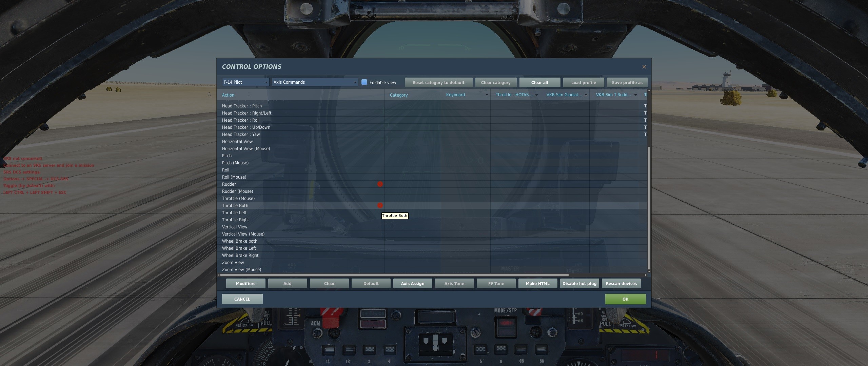Select the Pitch axis row
The image size is (868, 366).
click(432, 156)
